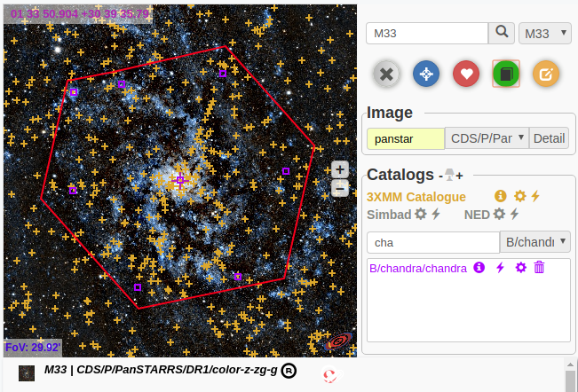
Task: Click the blue crosshair center button
Action: coord(426,74)
